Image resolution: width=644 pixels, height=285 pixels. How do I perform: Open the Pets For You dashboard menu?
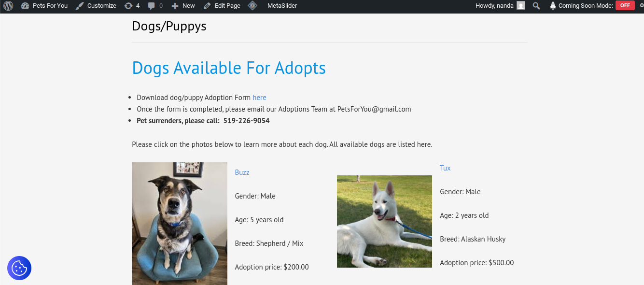(44, 6)
